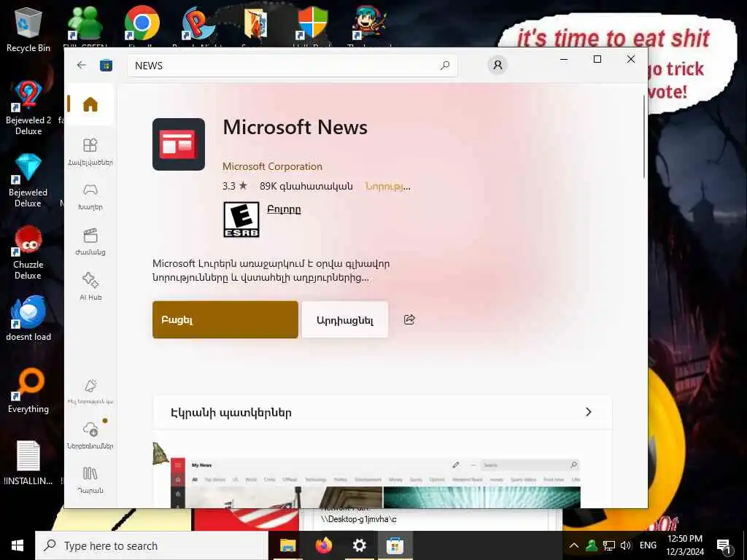This screenshot has width=747, height=560.
Task: Select the Windows Defender shield desktop shortcut
Action: coord(312,24)
